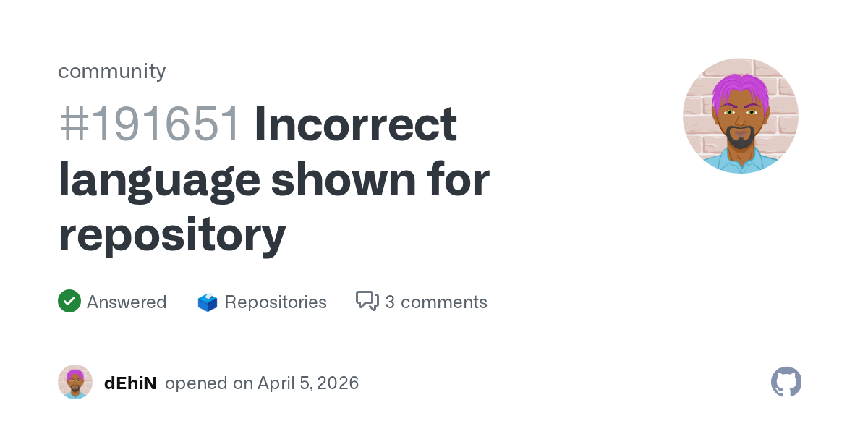Viewport: 868px width, 434px height.
Task: View the '3 comments' count text
Action: 436,302
